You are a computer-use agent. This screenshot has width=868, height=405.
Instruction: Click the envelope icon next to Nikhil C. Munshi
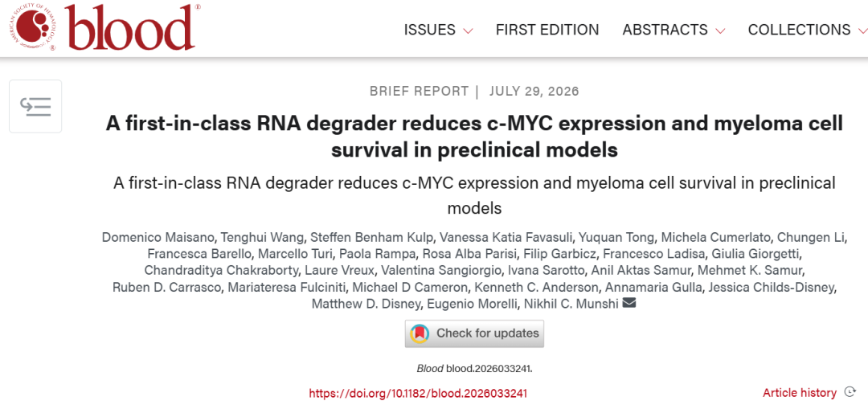pos(629,303)
